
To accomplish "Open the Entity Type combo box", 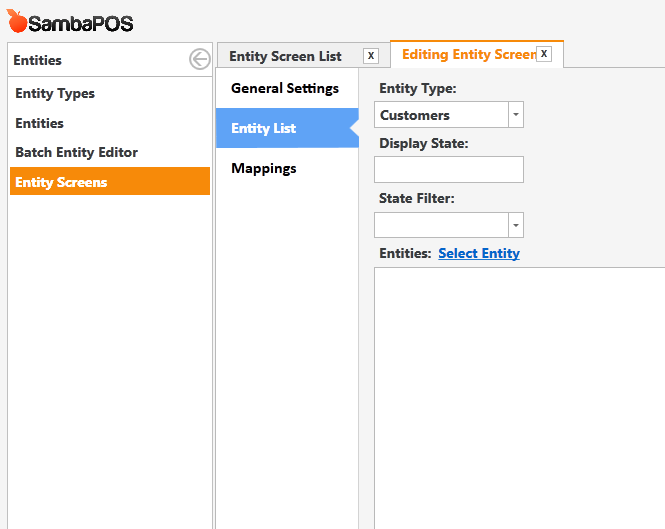I will tap(449, 115).
